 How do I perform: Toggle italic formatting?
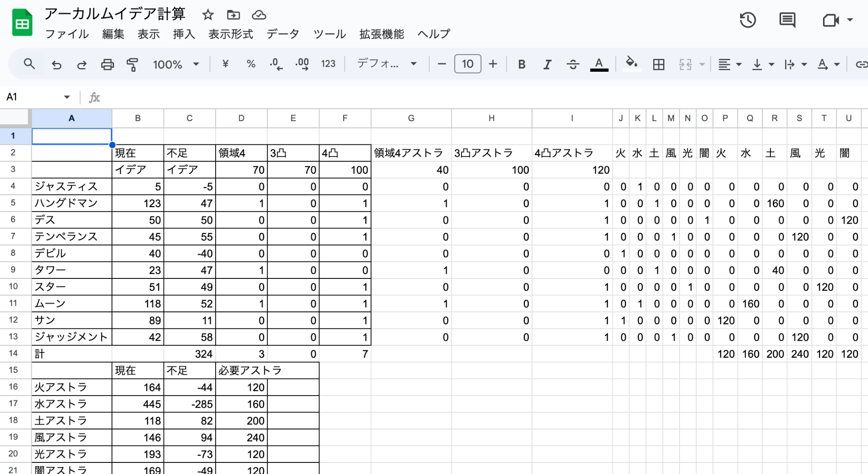click(547, 65)
